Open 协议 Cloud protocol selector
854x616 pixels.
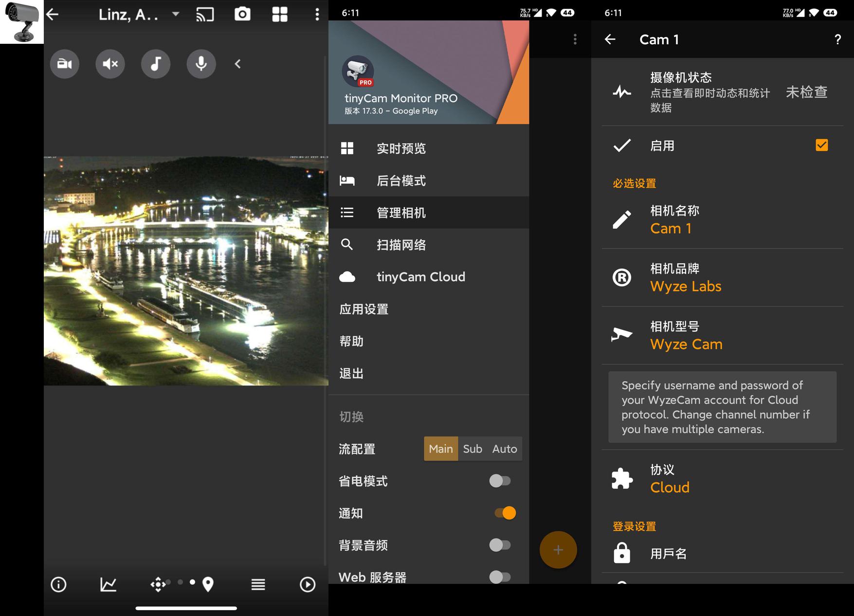(723, 479)
